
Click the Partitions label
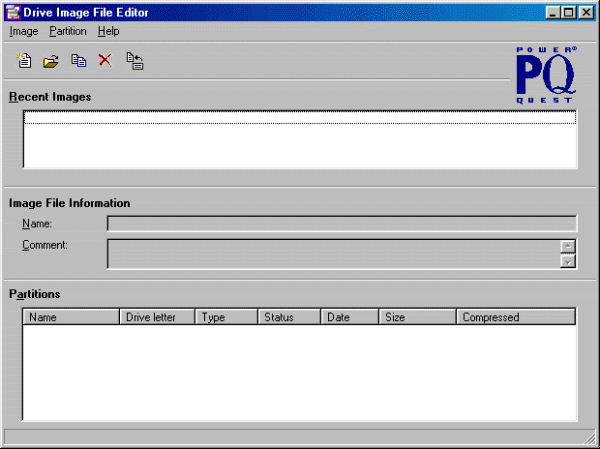point(34,294)
